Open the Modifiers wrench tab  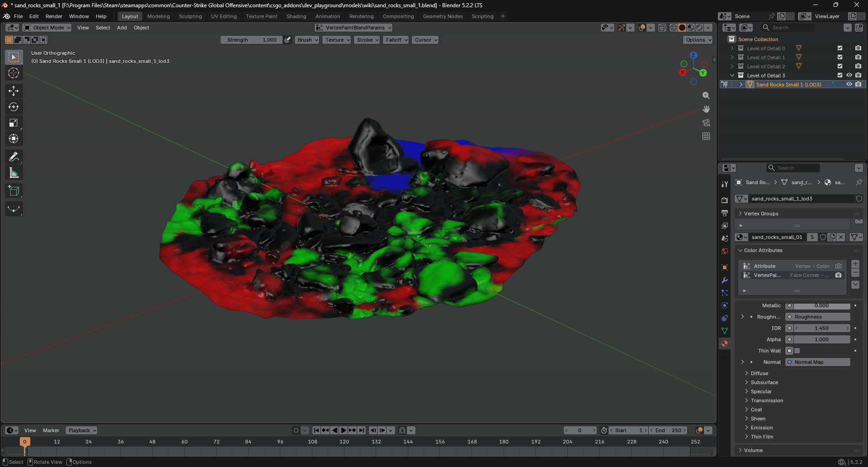coord(725,280)
